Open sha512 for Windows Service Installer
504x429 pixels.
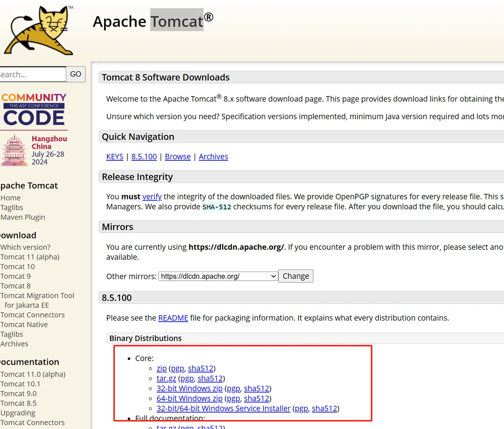tap(325, 408)
